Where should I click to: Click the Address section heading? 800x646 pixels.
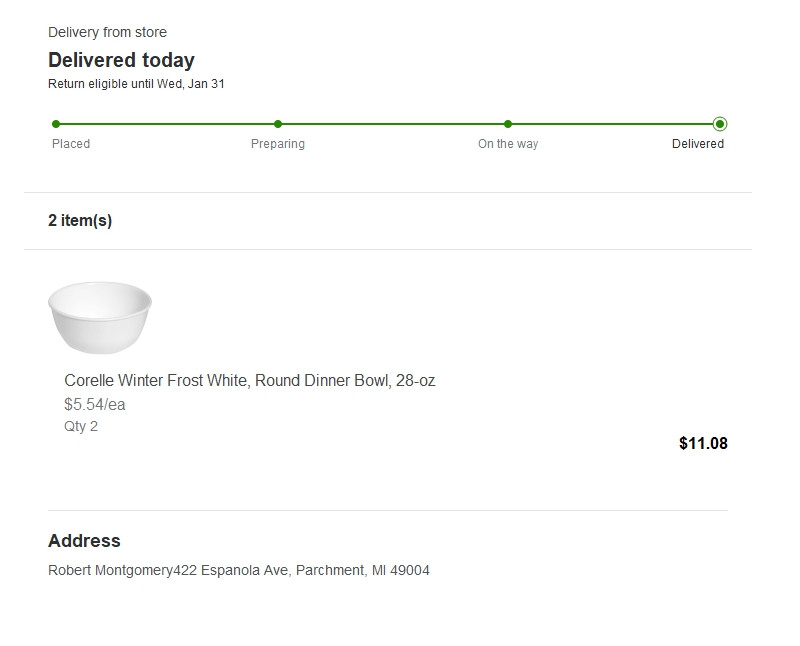[x=84, y=541]
